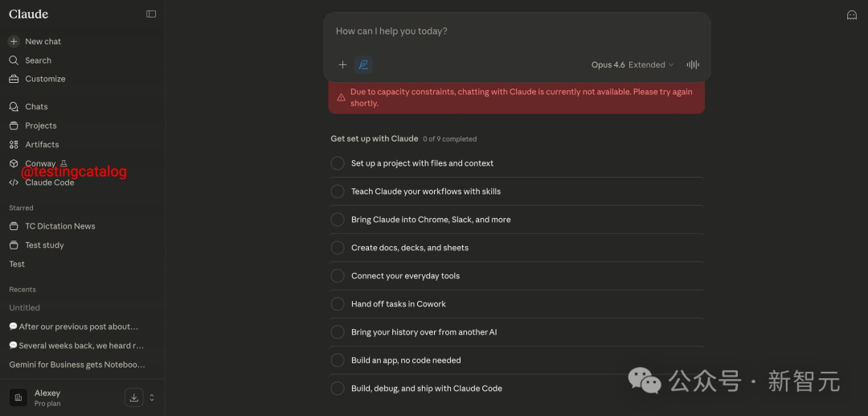Screen dimensions: 868x416
Task: Click the download app icon button
Action: [134, 397]
